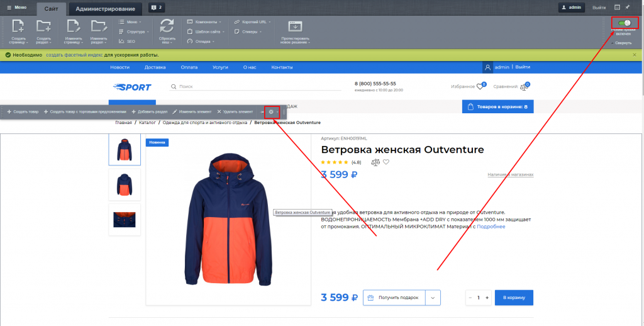Open the small arrow next to gear
The image size is (644, 326).
point(277,112)
